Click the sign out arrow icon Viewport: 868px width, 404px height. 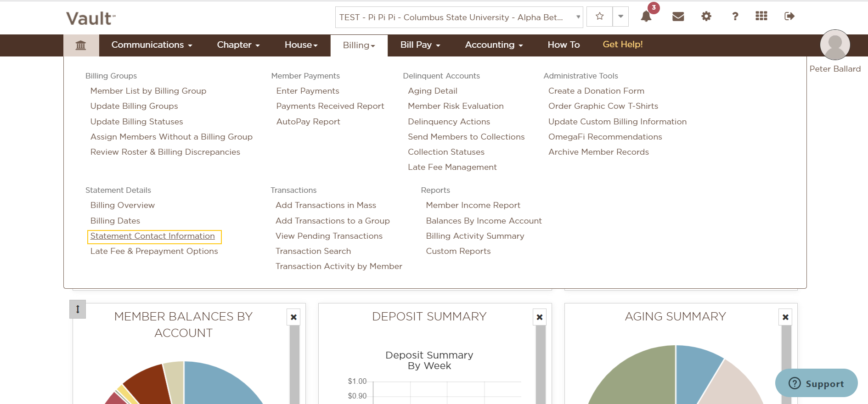click(789, 17)
